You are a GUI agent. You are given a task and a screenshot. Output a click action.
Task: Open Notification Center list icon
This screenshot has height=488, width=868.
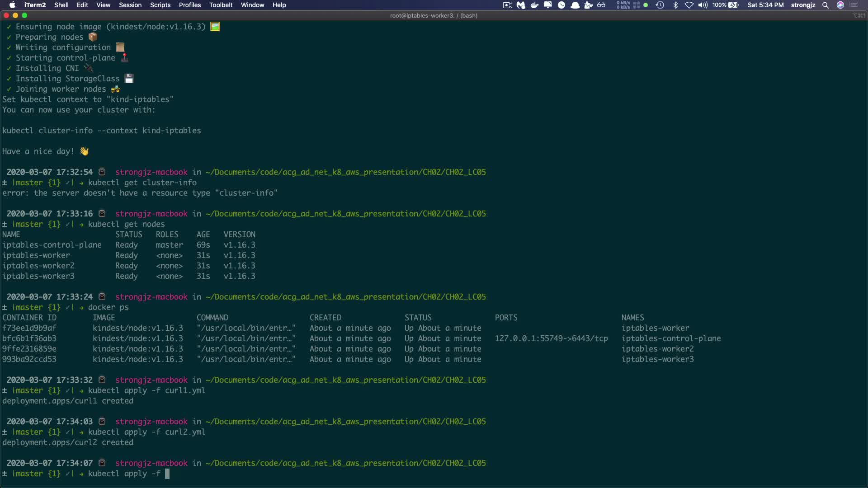pos(854,5)
